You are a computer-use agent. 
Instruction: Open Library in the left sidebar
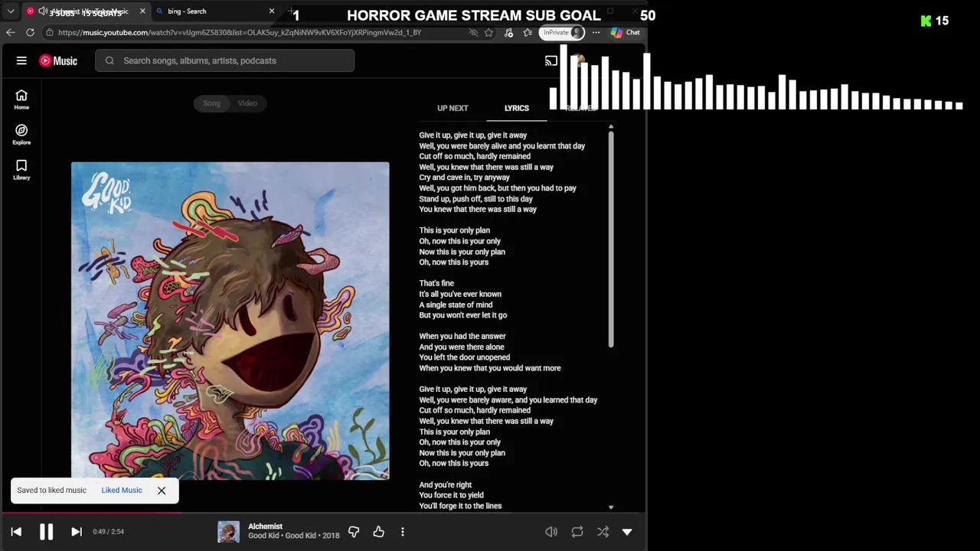(x=21, y=169)
